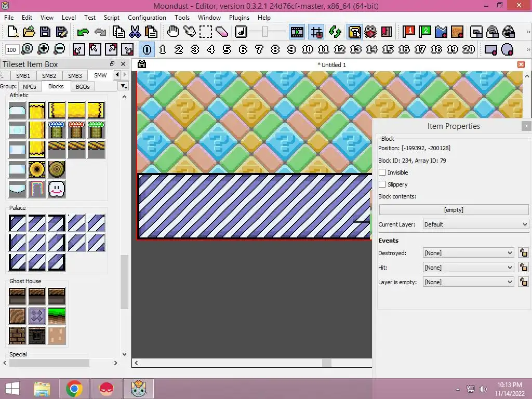The width and height of the screenshot is (532, 399).
Task: Open the group dropdown arrow in Tileset box
Action: click(124, 86)
